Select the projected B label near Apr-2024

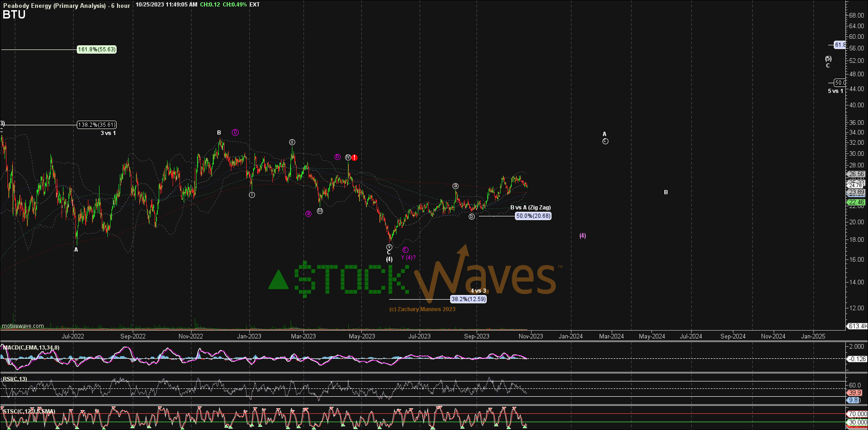[666, 192]
